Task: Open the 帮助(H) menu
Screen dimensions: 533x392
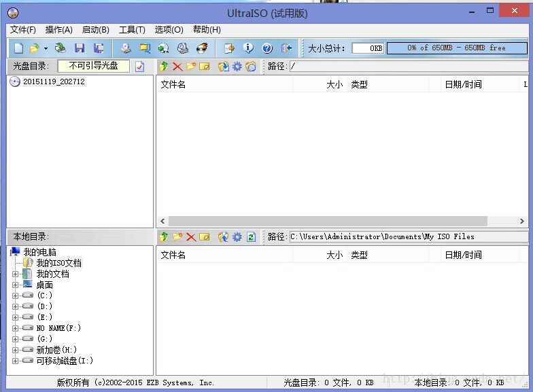Action: 207,30
